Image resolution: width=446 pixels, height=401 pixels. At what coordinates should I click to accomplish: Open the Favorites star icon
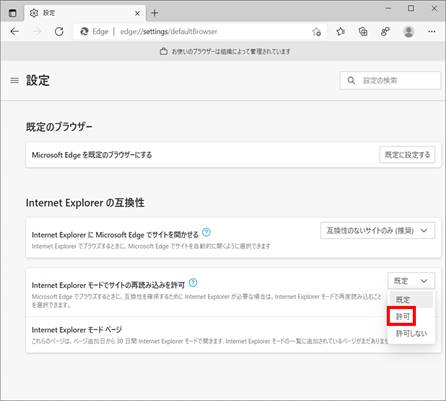340,32
